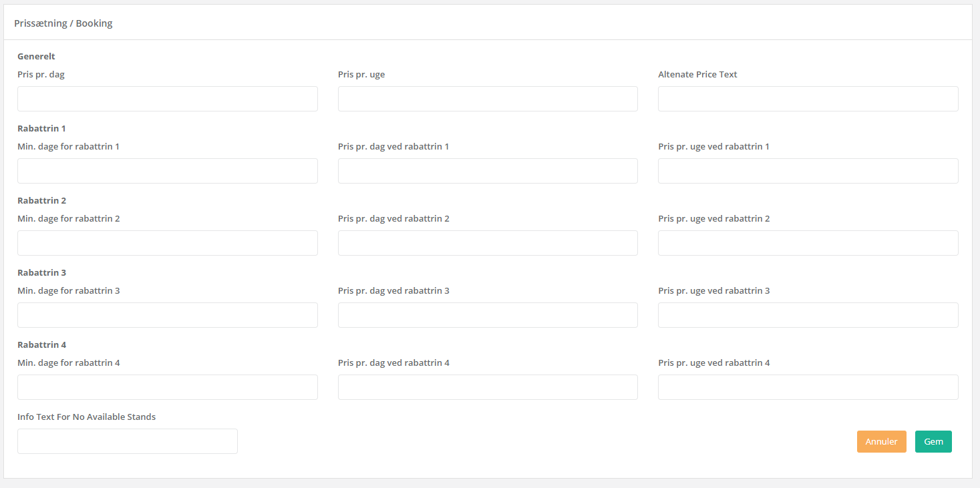Click Pris pr. uge ved rabattrin 1 field
980x488 pixels.
[x=808, y=171]
